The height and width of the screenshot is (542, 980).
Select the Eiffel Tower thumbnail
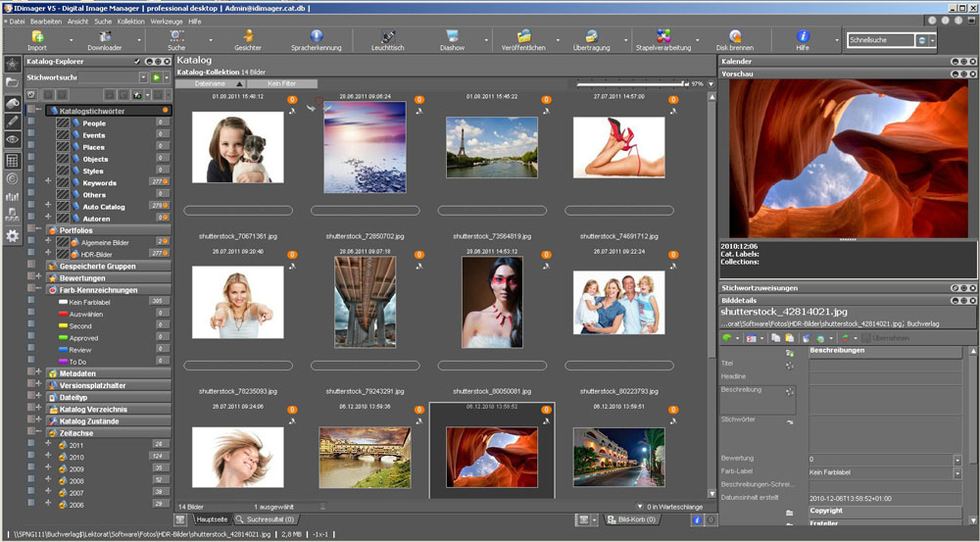click(491, 147)
